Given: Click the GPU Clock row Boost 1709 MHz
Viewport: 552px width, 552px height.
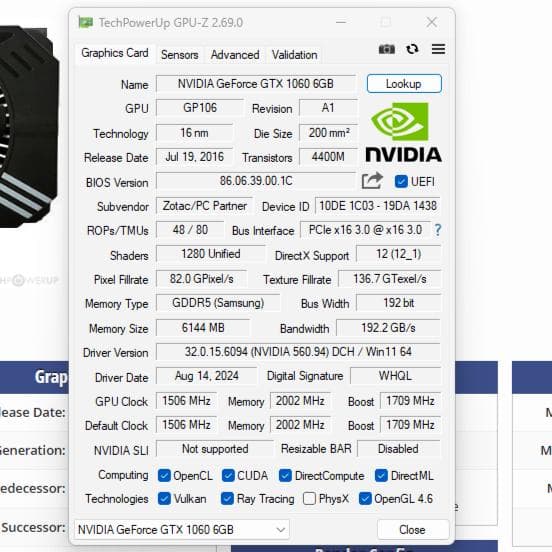Looking at the screenshot, I should tap(410, 401).
